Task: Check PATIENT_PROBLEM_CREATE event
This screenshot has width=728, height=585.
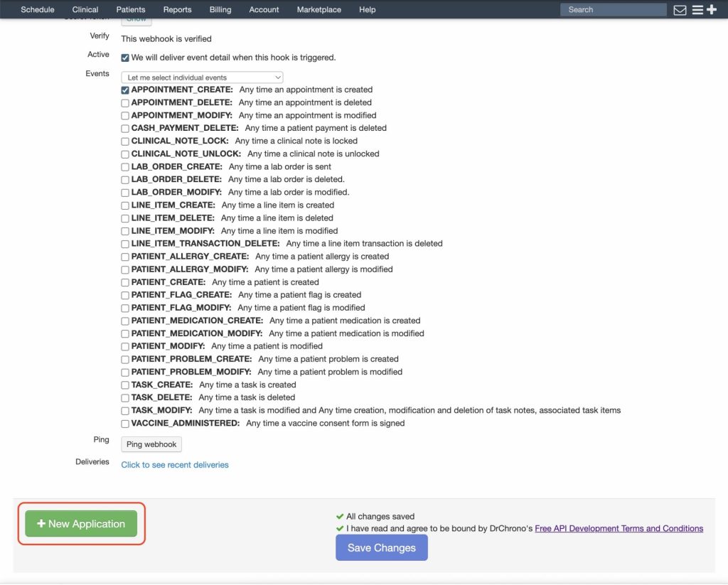Action: 125,360
